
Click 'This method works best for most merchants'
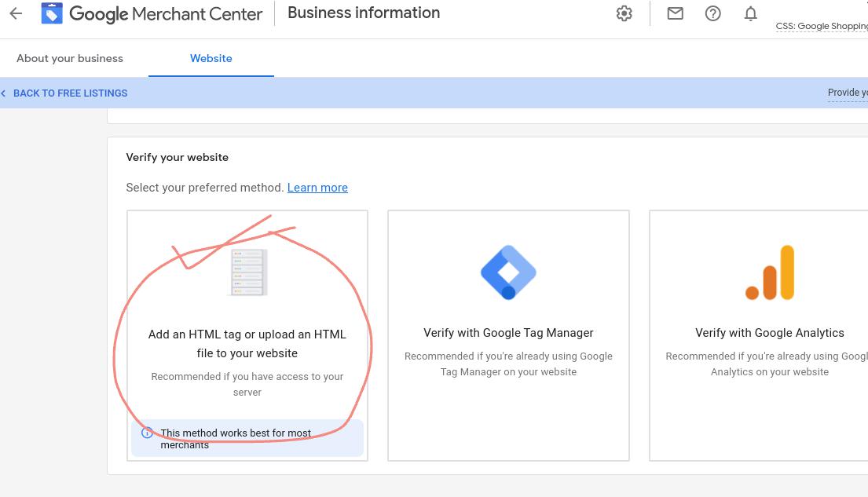(x=236, y=438)
